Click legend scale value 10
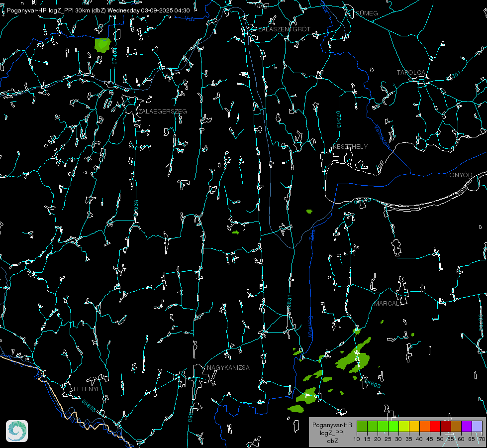The width and height of the screenshot is (487, 448). pos(357,439)
